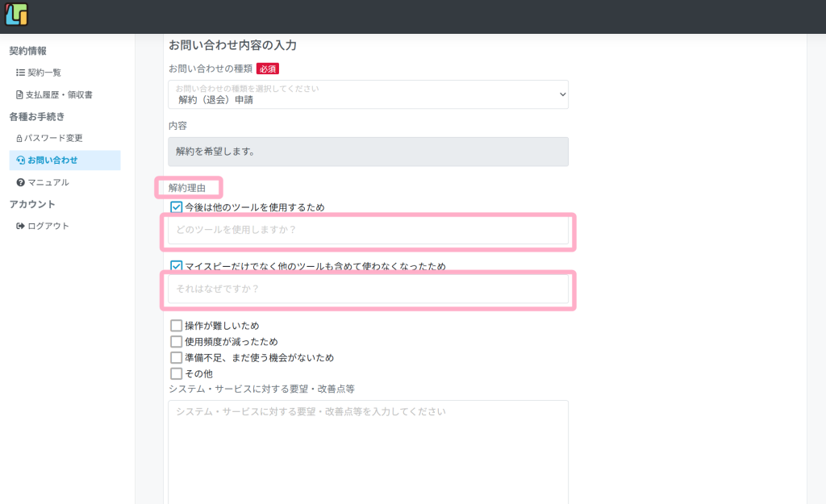Open the お問い合わせの種類 dropdown
826x504 pixels.
[368, 94]
